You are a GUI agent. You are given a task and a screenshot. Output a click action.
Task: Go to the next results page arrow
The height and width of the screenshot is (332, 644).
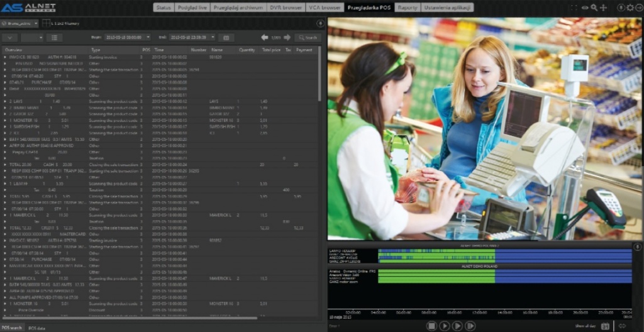(286, 38)
